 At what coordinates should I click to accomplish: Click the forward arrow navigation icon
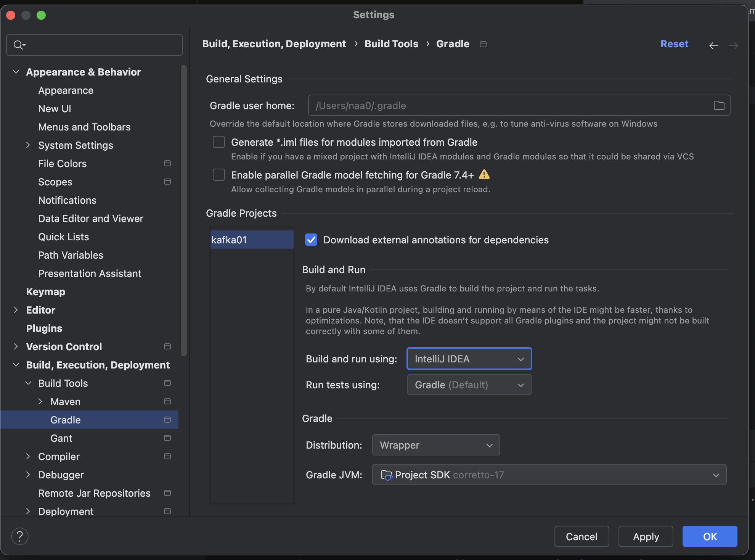coord(733,46)
